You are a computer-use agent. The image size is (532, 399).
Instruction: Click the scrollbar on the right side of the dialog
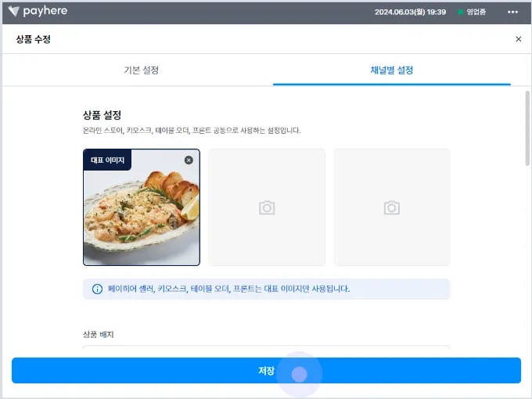[527, 128]
